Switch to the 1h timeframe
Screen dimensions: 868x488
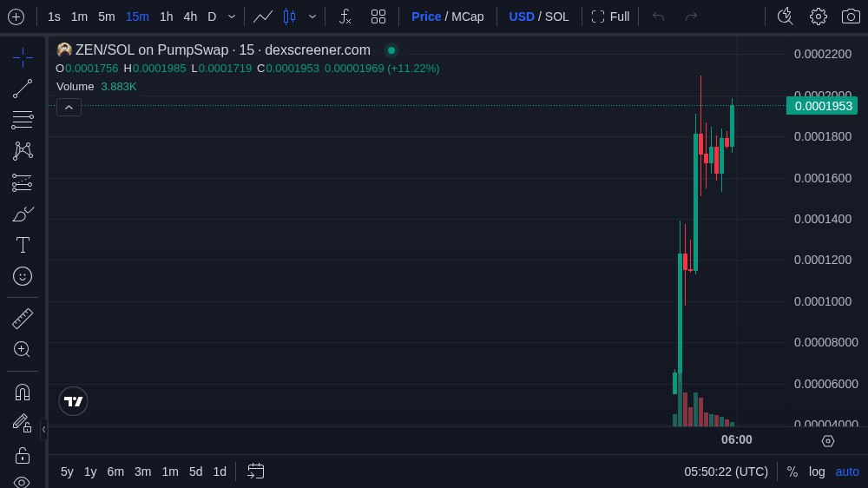pos(166,16)
